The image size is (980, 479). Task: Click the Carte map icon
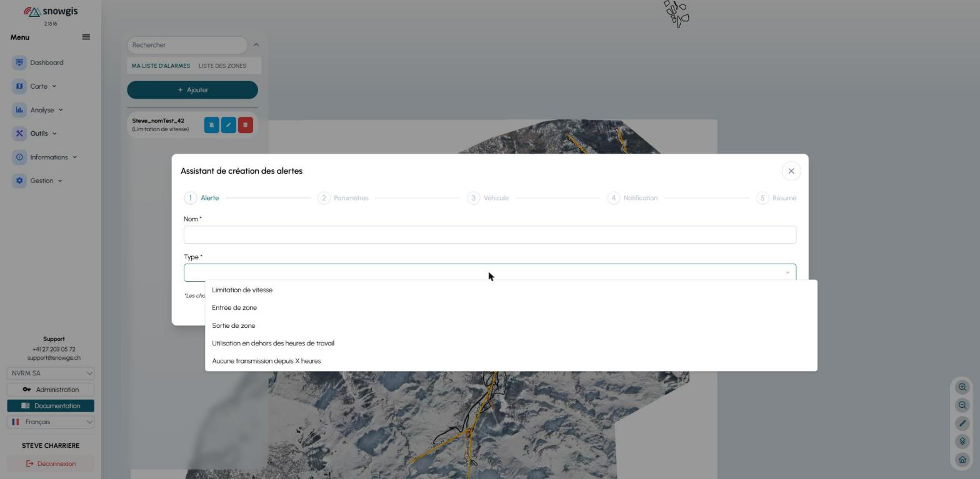pos(19,86)
